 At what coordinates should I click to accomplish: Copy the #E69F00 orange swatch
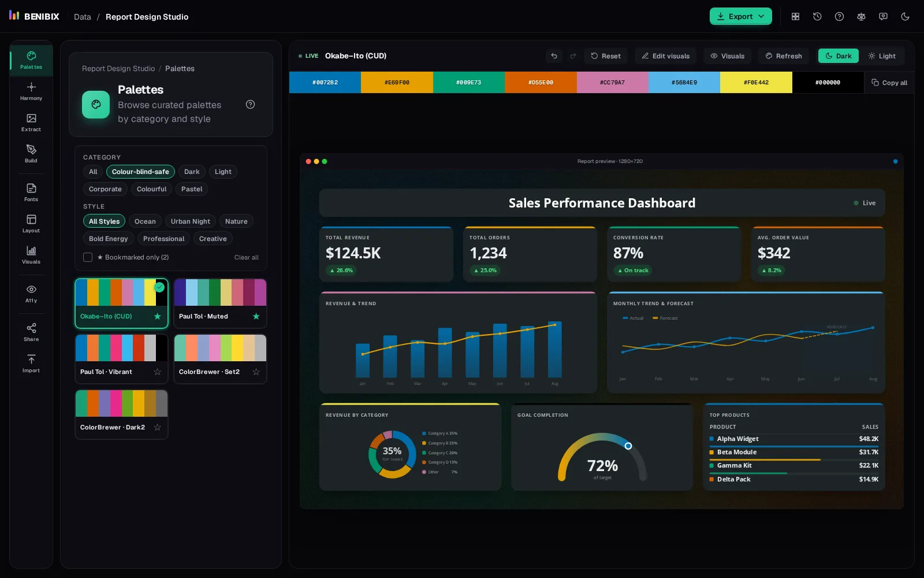(x=397, y=83)
